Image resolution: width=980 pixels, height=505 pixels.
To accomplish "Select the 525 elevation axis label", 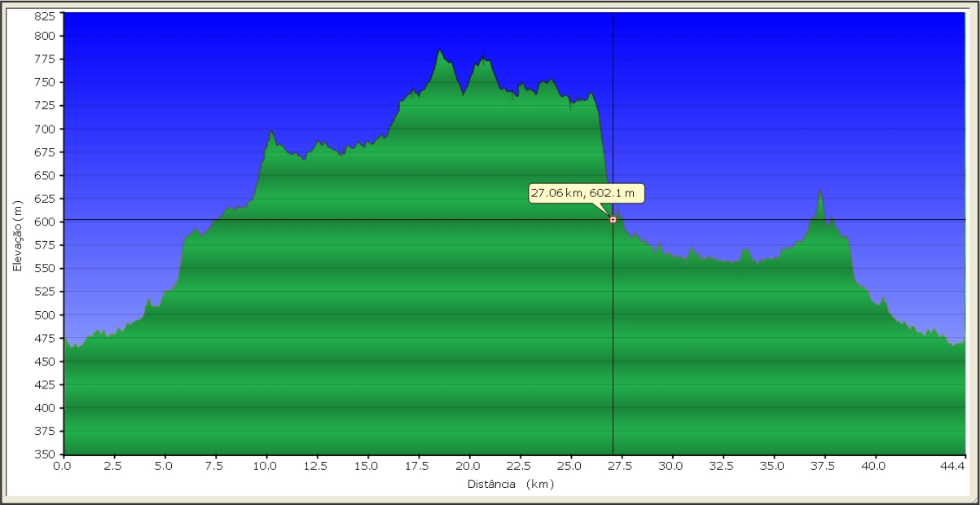I will tap(45, 292).
